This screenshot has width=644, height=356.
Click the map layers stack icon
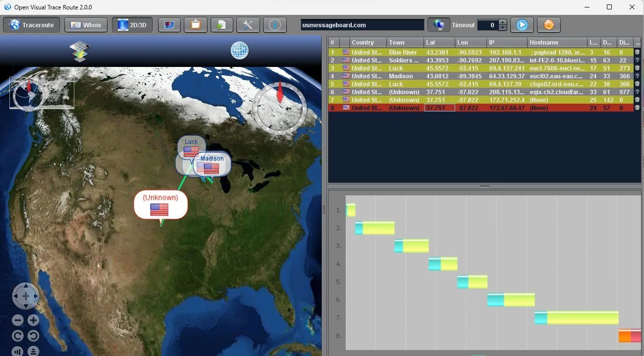point(79,51)
